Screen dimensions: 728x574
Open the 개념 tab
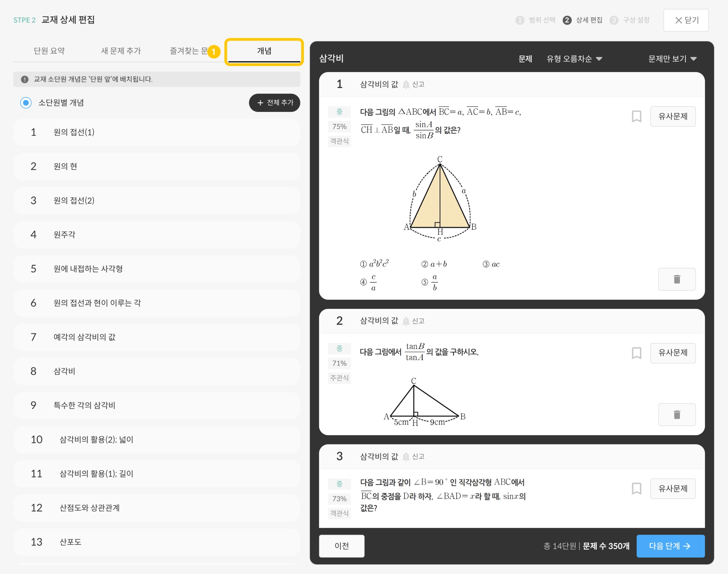264,51
